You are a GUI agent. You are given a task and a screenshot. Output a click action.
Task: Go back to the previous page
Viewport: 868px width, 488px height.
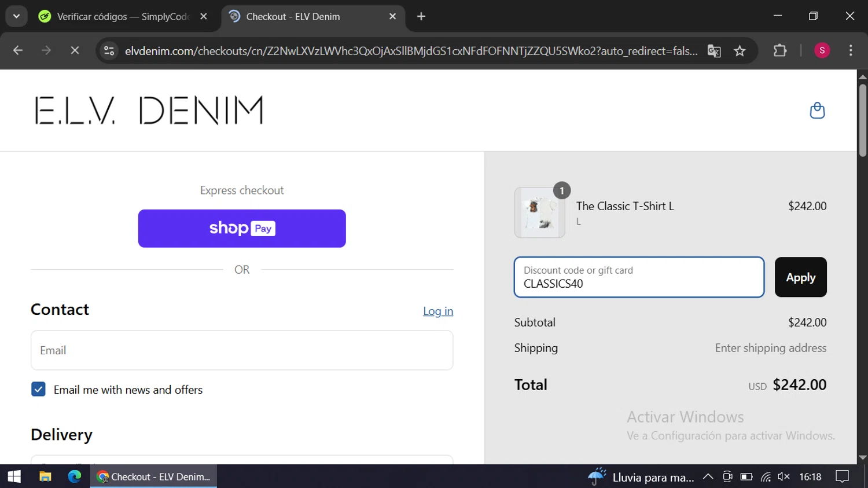(x=18, y=50)
